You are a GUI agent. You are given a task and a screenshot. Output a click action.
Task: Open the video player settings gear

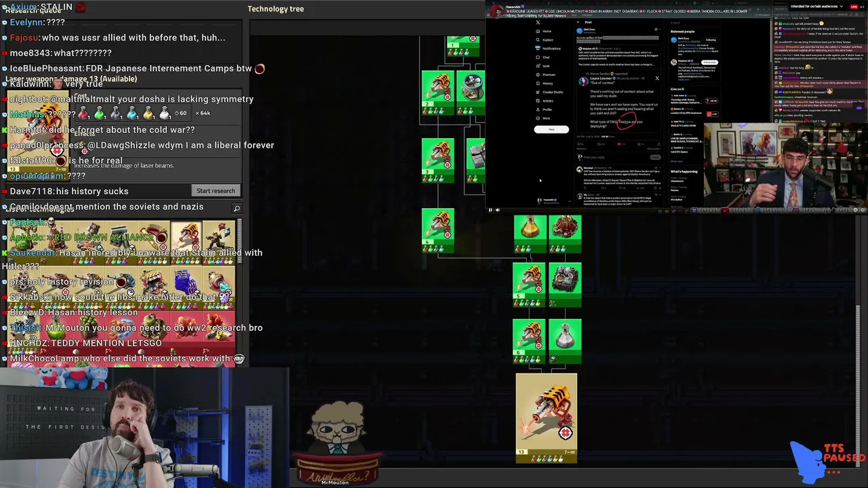coord(856,210)
